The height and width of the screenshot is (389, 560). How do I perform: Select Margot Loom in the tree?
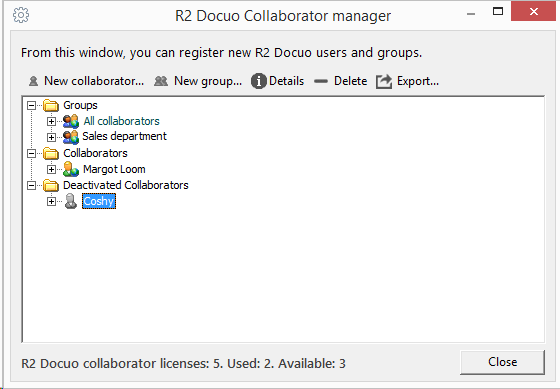click(x=114, y=169)
